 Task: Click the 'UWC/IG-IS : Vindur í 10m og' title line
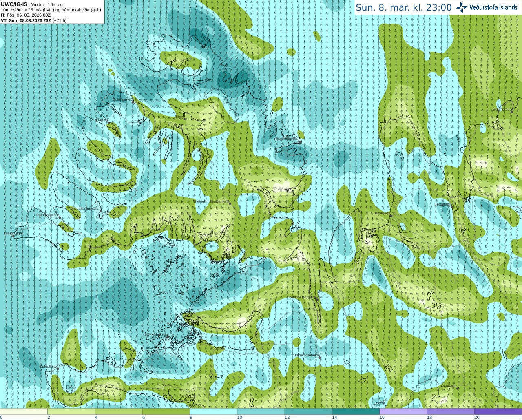32,4
